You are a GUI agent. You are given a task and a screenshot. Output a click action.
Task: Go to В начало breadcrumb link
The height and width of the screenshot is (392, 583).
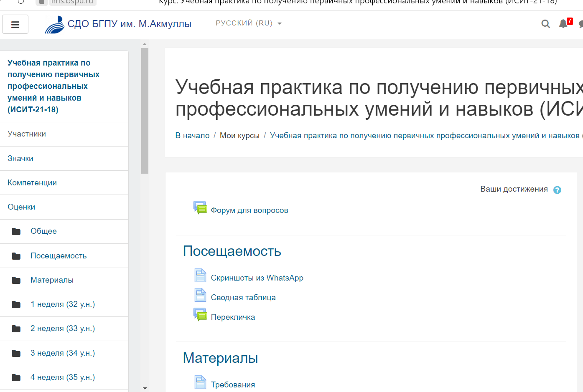(192, 136)
